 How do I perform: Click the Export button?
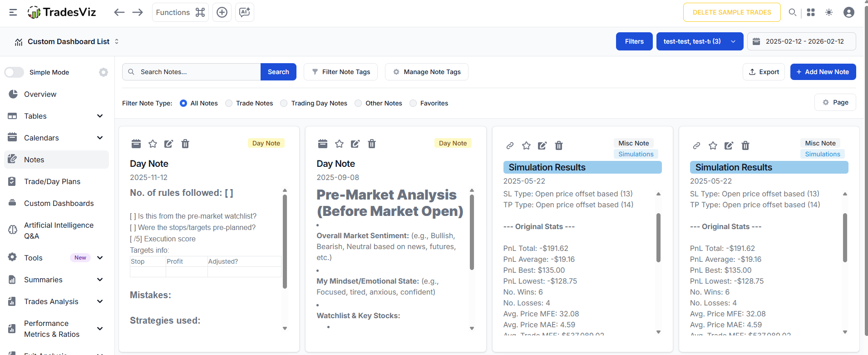(764, 72)
